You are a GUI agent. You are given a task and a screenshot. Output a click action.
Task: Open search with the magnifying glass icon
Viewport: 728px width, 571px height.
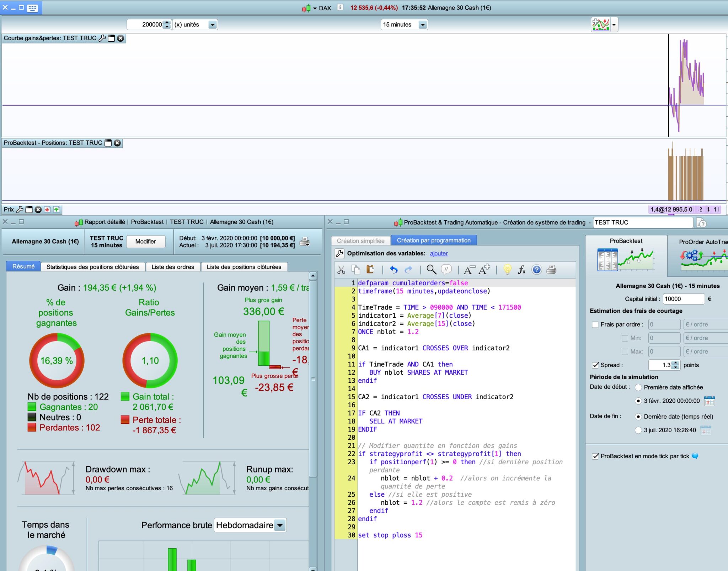(431, 270)
